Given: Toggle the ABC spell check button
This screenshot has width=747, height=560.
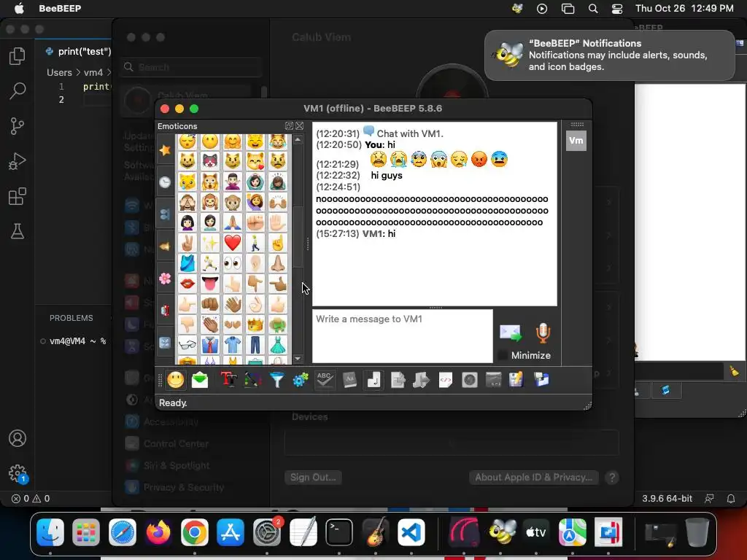Looking at the screenshot, I should coord(325,380).
